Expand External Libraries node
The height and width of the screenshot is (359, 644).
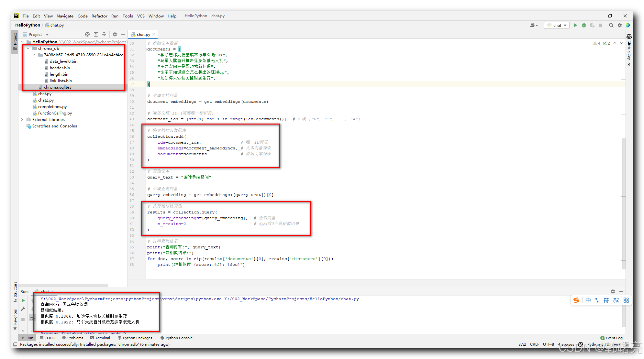tap(22, 120)
